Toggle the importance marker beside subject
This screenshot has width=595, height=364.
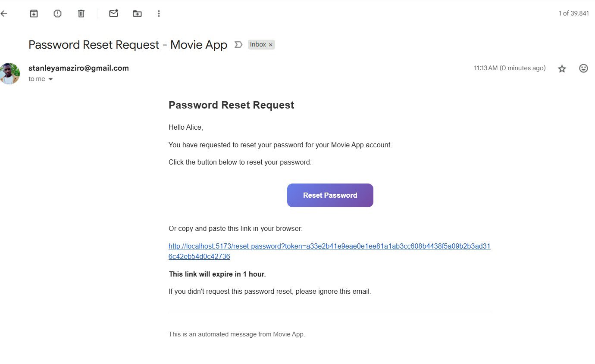click(x=238, y=45)
